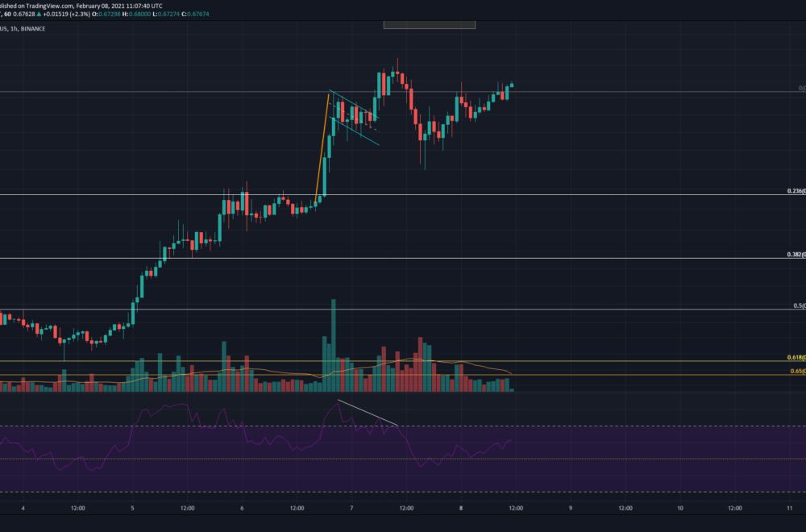The image size is (806, 532).
Task: Click date label 5 on time axis
Action: [x=133, y=509]
